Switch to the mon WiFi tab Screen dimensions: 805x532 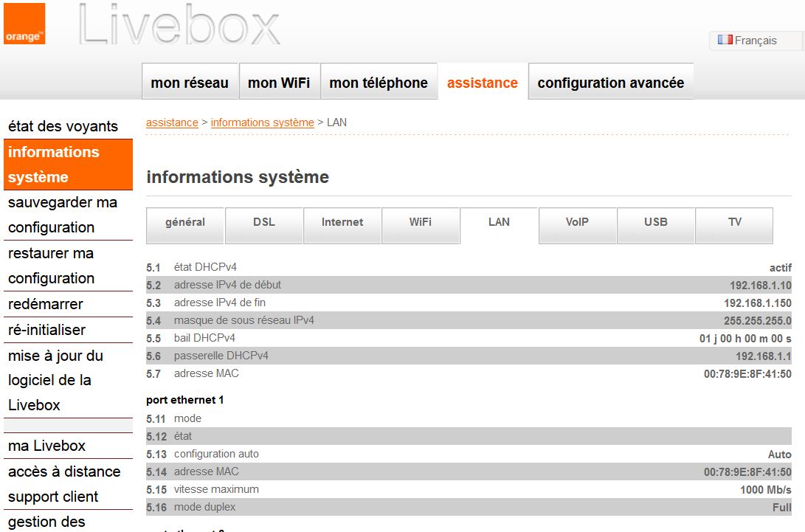(279, 83)
